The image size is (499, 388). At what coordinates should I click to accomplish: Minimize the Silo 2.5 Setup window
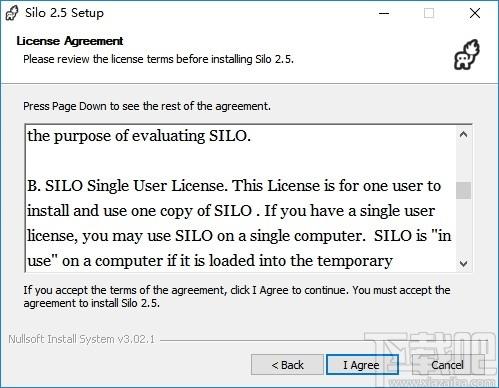coord(384,13)
